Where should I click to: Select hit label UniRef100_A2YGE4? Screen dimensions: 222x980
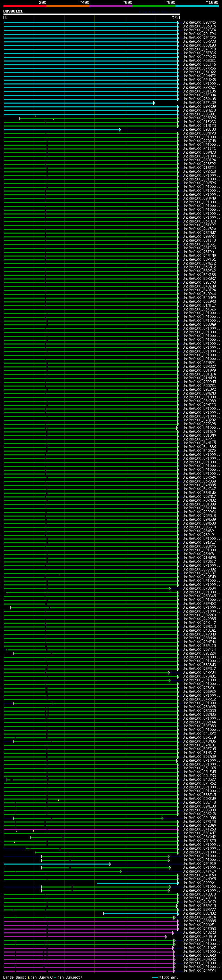pos(199,30)
